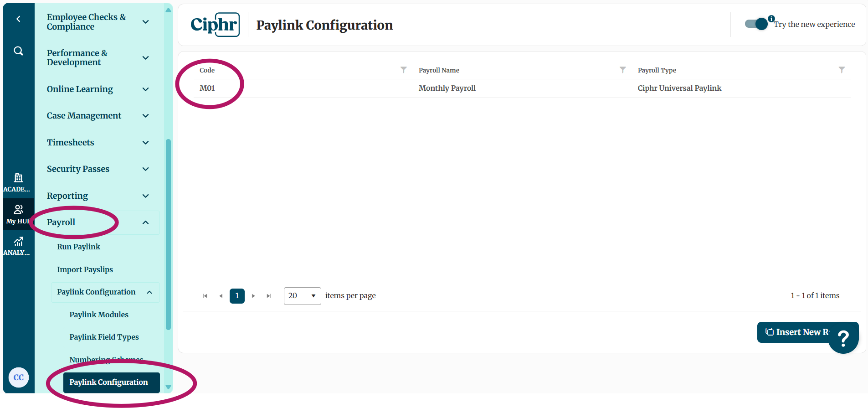
Task: Collapse the sidebar with the back arrow
Action: (18, 19)
